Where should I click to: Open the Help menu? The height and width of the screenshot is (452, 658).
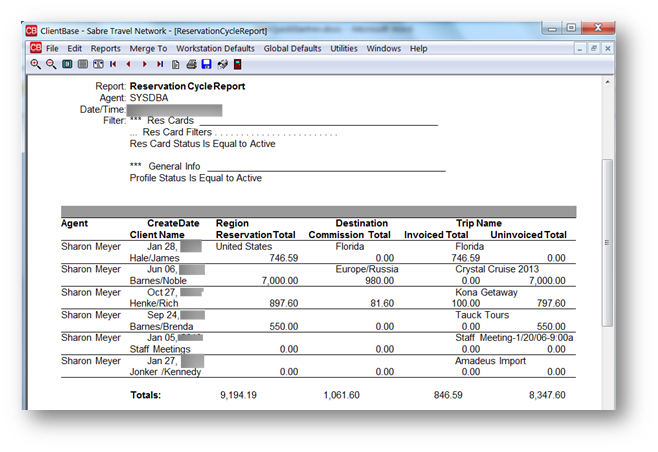[418, 48]
